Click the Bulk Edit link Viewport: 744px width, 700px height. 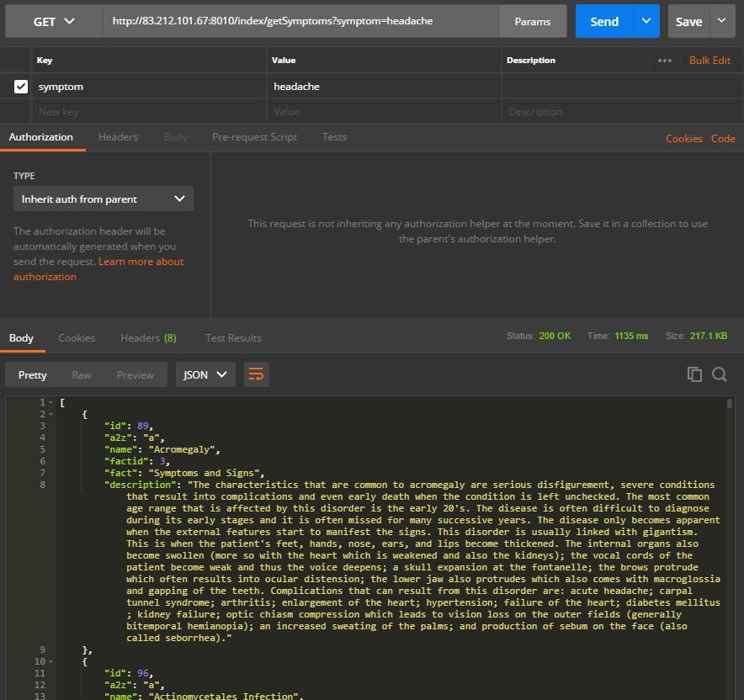tap(709, 61)
